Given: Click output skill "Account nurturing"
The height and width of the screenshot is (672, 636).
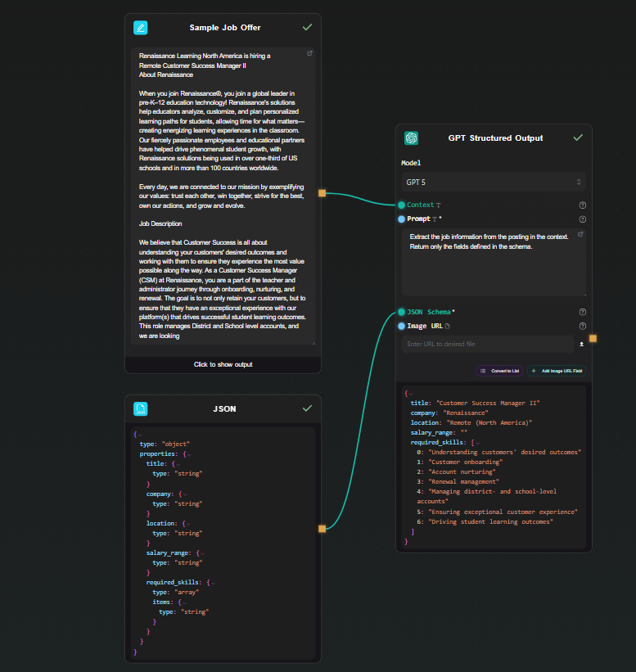Looking at the screenshot, I should [x=462, y=471].
